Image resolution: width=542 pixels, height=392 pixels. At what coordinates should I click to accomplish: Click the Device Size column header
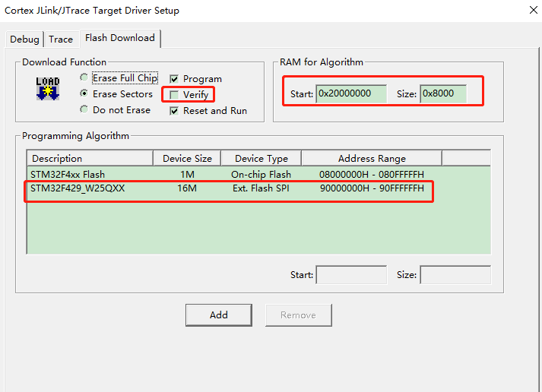187,159
